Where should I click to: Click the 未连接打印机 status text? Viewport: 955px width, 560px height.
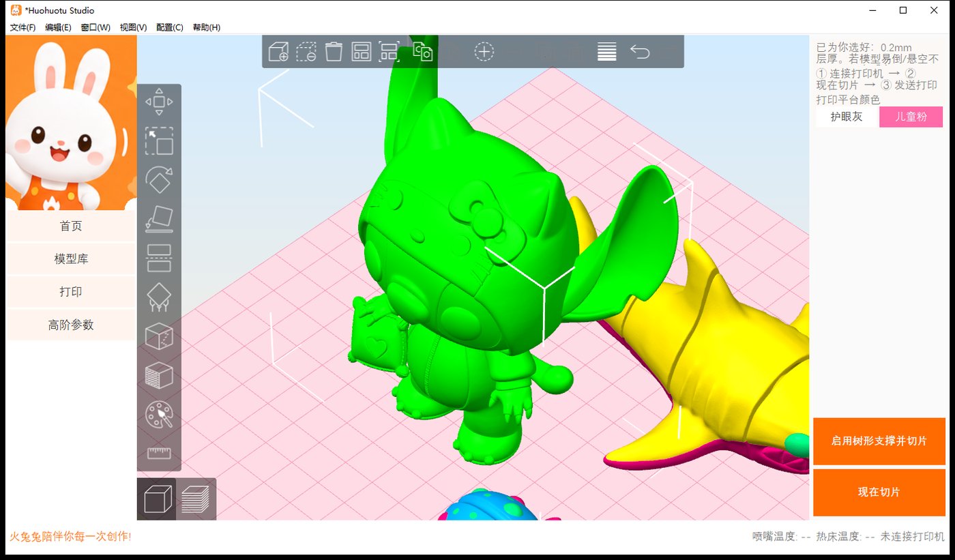point(913,537)
